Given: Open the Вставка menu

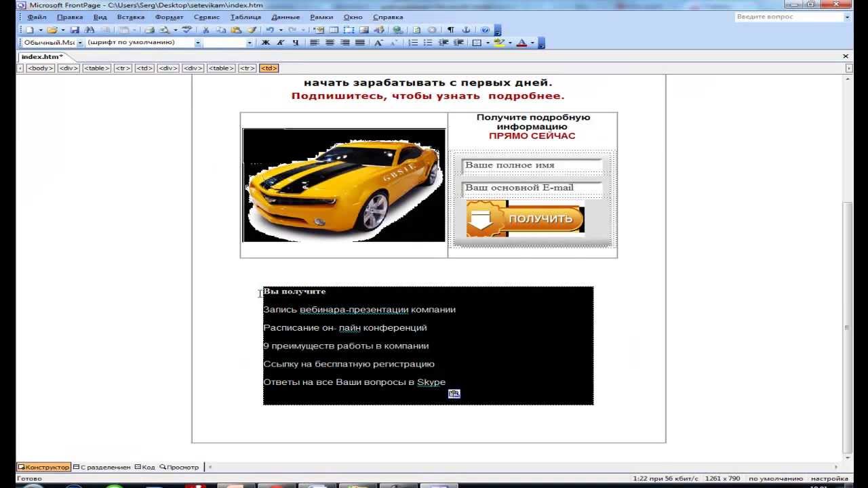Looking at the screenshot, I should 131,17.
